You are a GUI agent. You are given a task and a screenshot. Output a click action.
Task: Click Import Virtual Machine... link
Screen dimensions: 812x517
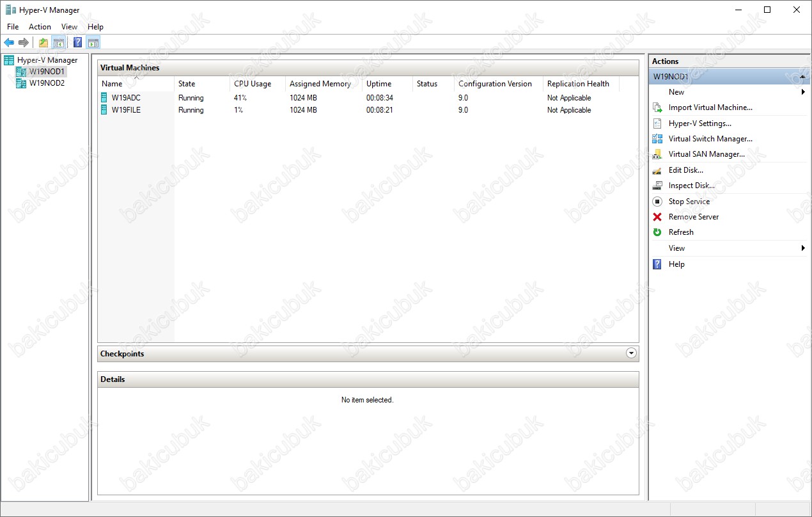tap(710, 107)
